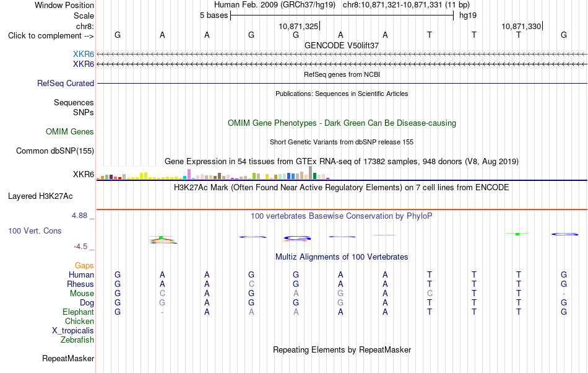
Task: Click the blue G logo in PhyloP track
Action: (297, 238)
